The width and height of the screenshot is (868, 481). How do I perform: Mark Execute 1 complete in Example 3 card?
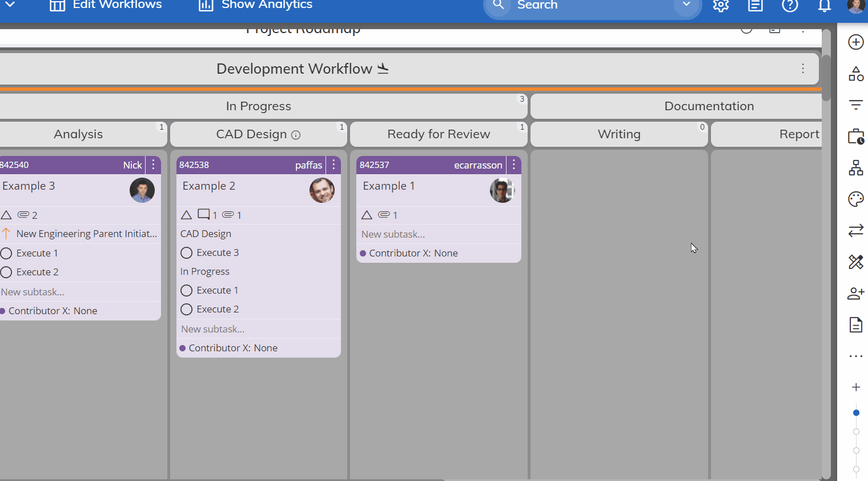6,253
